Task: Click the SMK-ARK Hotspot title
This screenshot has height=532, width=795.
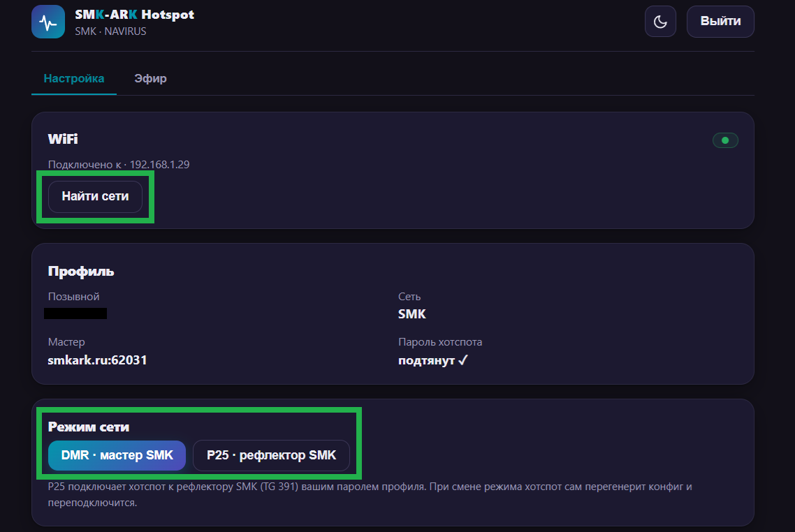Action: 134,15
